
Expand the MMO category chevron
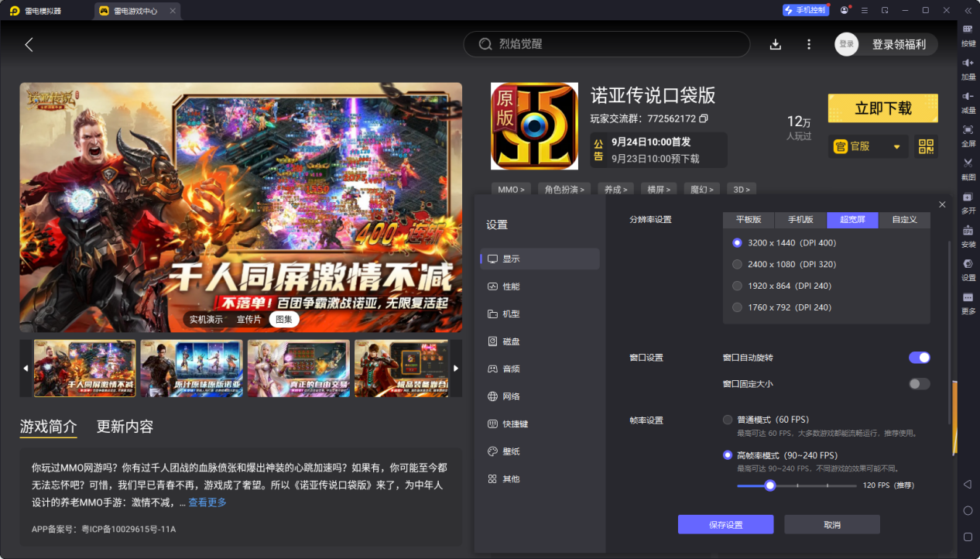[522, 189]
